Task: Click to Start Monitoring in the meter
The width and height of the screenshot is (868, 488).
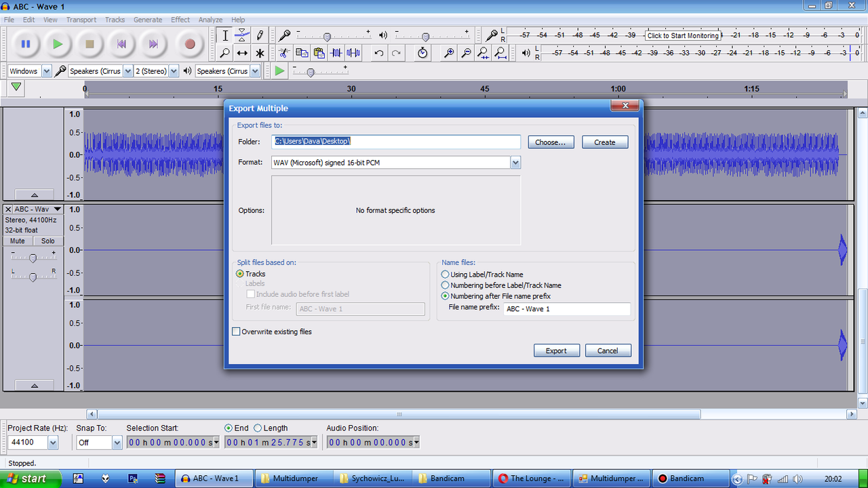Action: point(682,36)
